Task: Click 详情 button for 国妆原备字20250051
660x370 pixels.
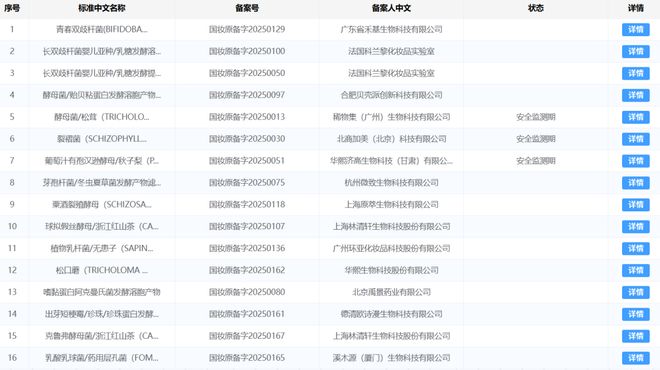Action: [x=635, y=161]
